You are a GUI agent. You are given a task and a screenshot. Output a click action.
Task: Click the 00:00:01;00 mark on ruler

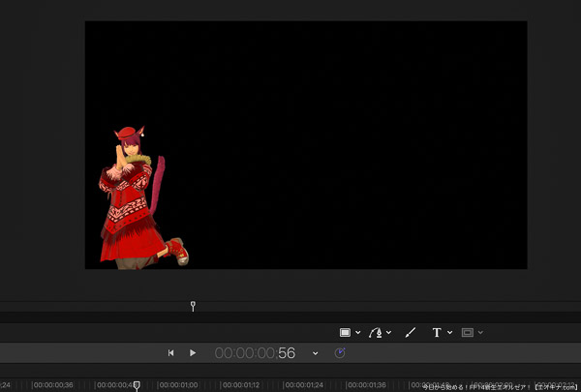[x=178, y=385]
